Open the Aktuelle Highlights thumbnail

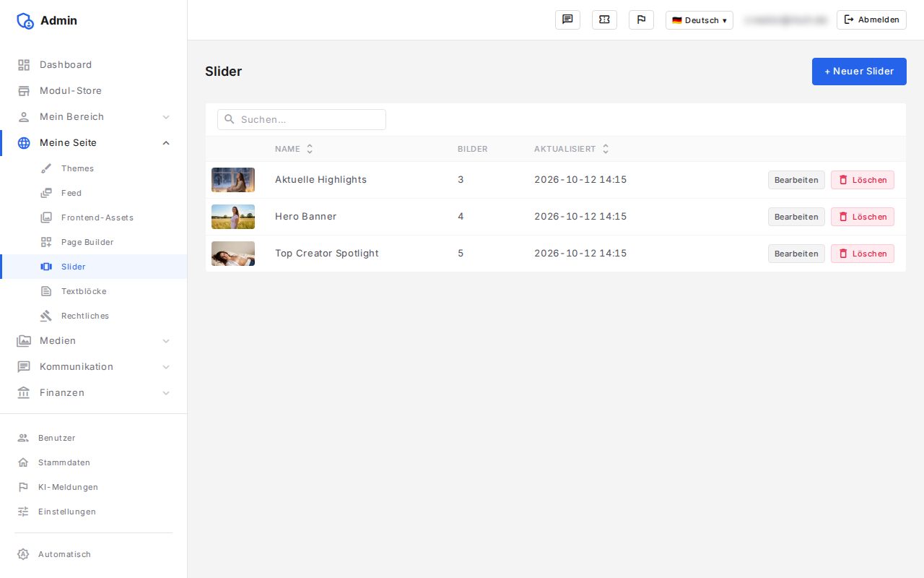[x=233, y=180]
